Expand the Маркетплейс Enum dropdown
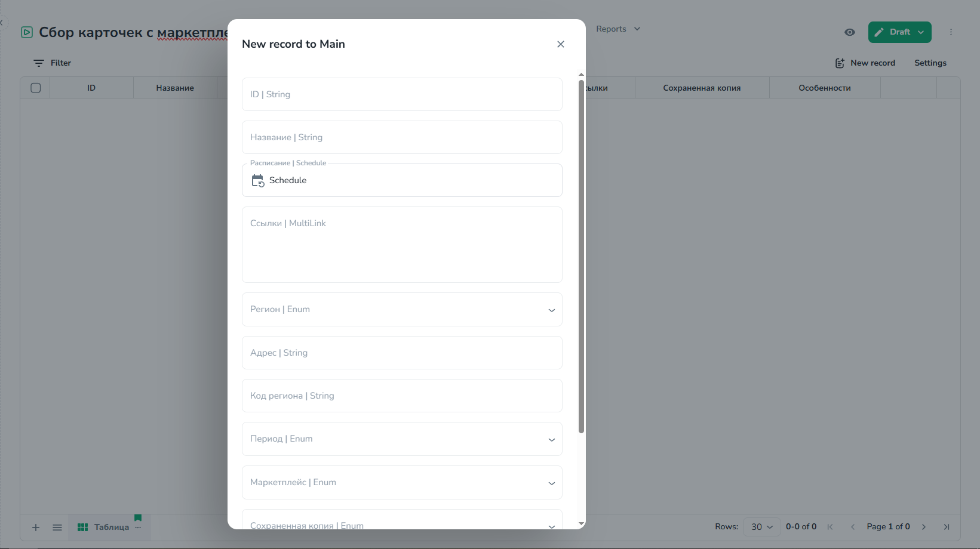The image size is (980, 549). [x=551, y=483]
